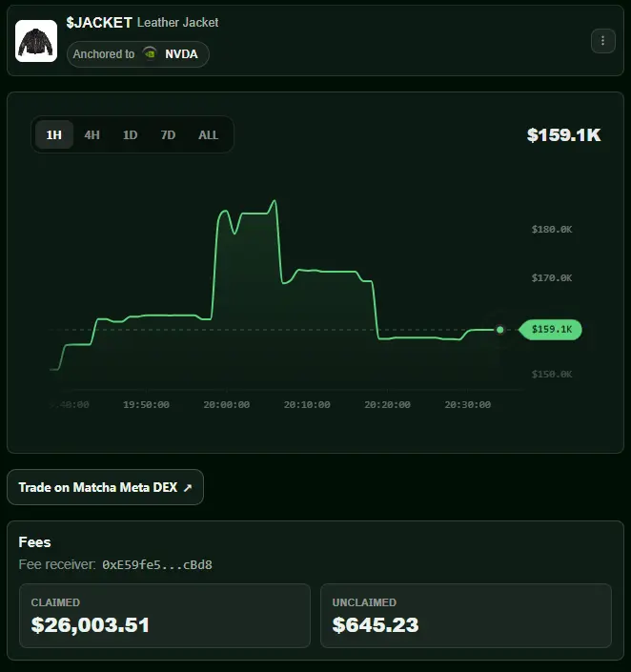This screenshot has width=631, height=672.
Task: Click the leather jacket token image
Action: coord(36,41)
